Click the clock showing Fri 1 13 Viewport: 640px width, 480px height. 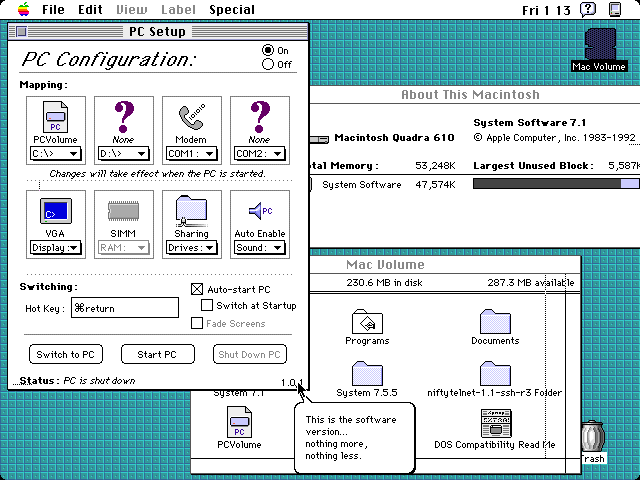pos(546,10)
